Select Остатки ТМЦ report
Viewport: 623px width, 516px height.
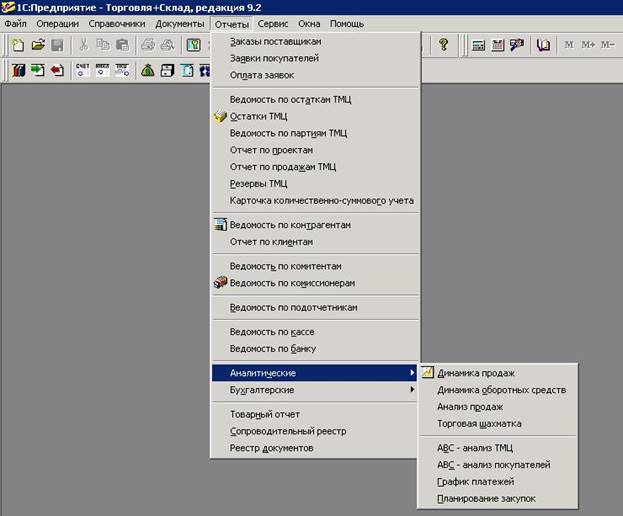[259, 116]
